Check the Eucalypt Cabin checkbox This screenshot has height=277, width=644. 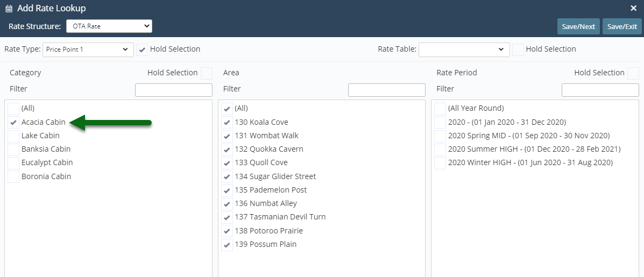[x=13, y=163]
